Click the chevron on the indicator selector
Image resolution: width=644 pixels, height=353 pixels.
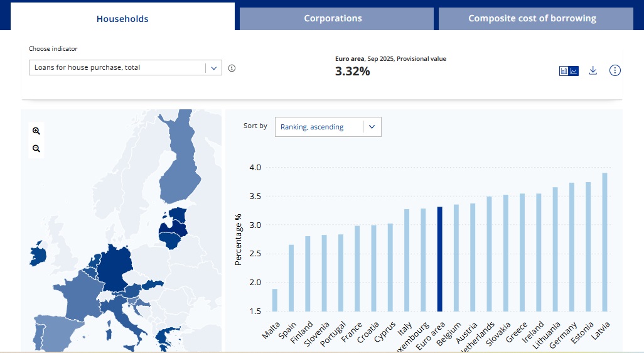click(214, 68)
